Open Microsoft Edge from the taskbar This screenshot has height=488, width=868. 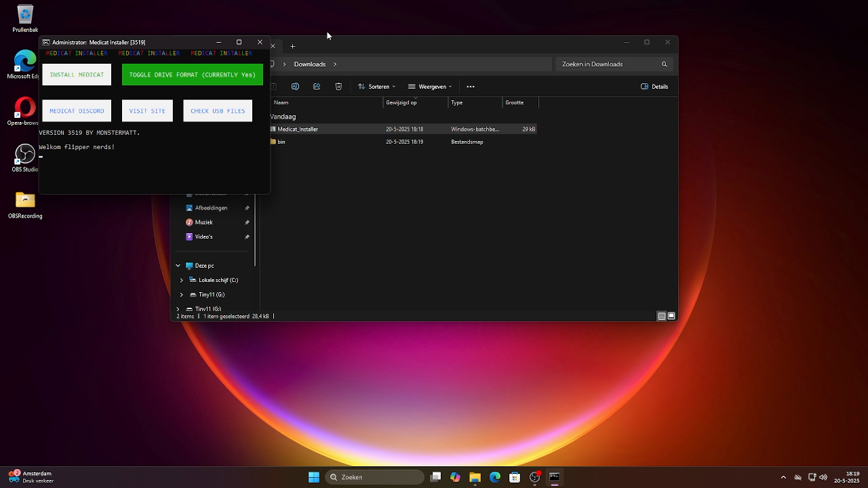pos(495,477)
